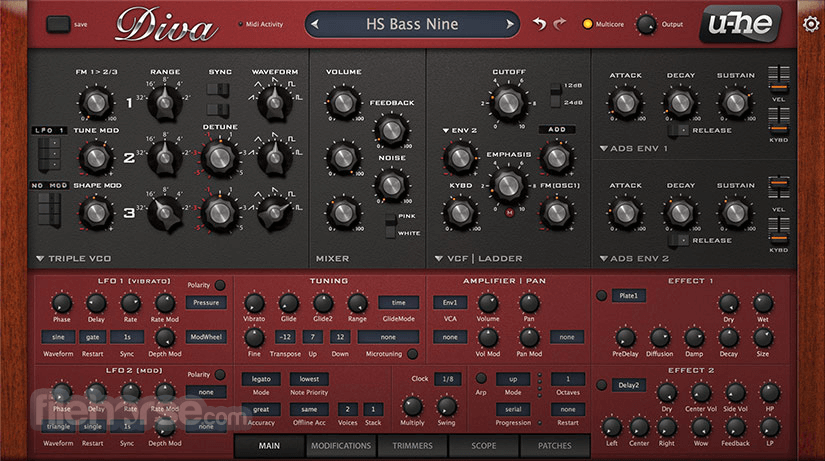Click the save button square
This screenshot has width=825, height=461.
click(58, 24)
